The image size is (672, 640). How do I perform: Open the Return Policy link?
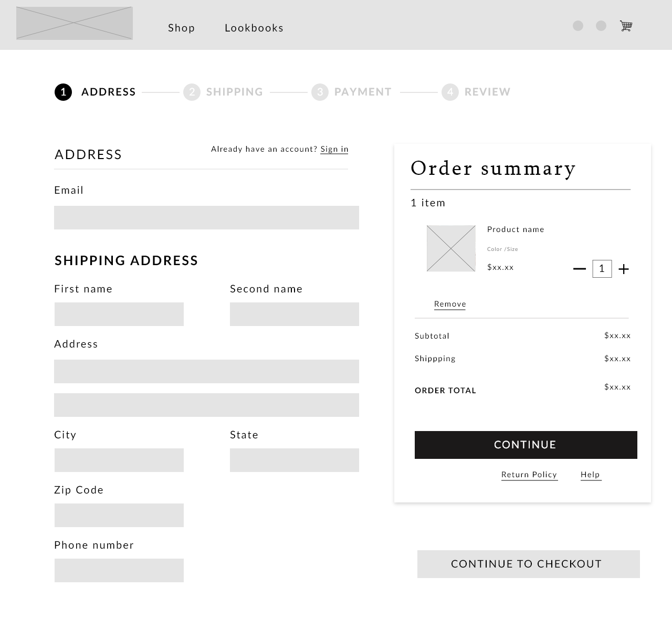point(529,475)
